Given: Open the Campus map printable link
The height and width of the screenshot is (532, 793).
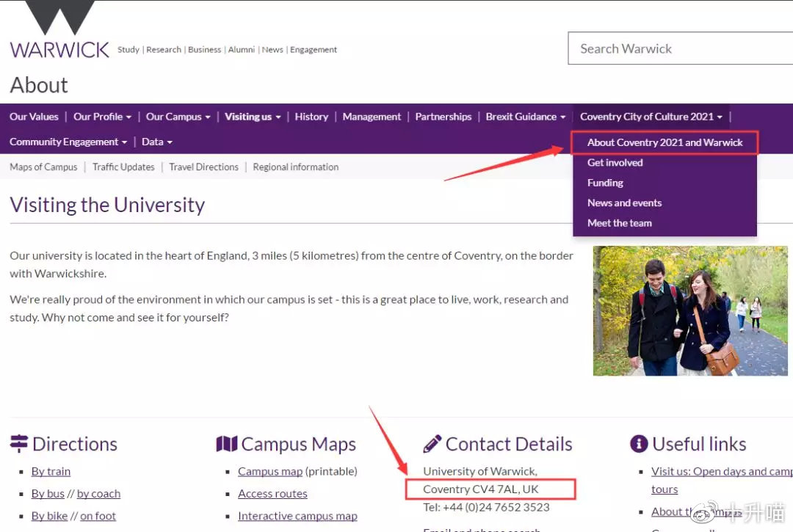Looking at the screenshot, I should tap(270, 471).
